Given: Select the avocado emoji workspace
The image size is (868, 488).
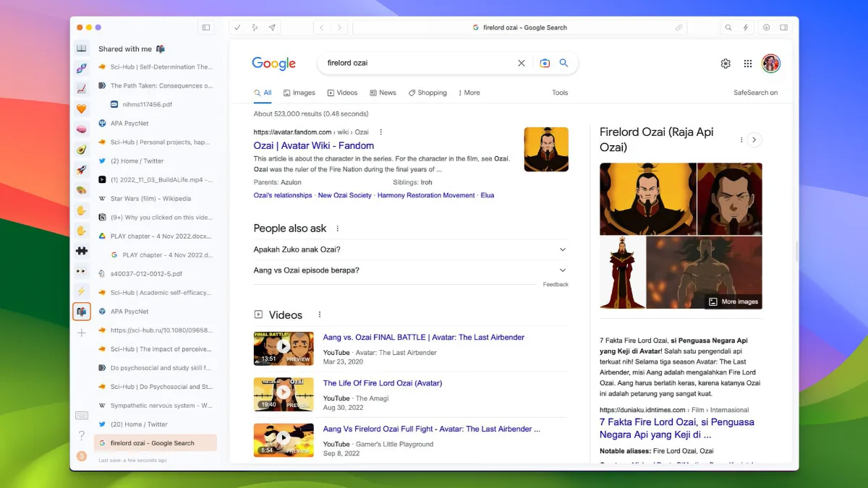Looking at the screenshot, I should tap(82, 150).
